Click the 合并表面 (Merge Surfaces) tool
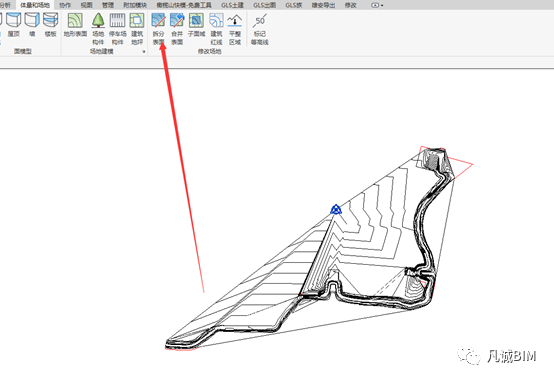The width and height of the screenshot is (554, 381). tap(177, 28)
